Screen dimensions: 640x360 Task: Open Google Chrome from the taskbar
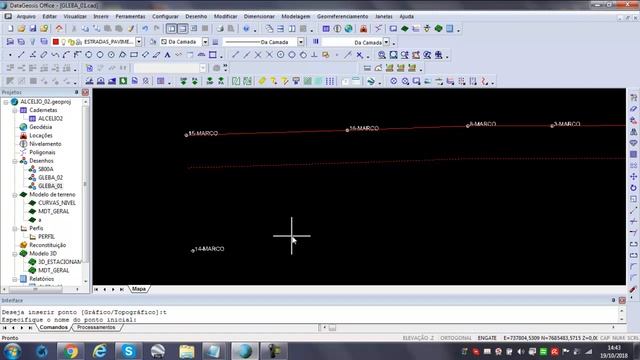(70, 351)
